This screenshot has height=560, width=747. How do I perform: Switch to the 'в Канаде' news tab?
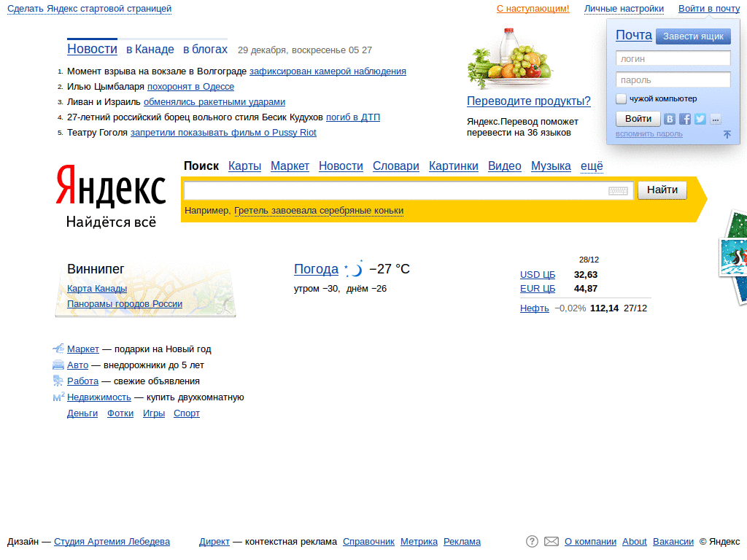pos(150,49)
